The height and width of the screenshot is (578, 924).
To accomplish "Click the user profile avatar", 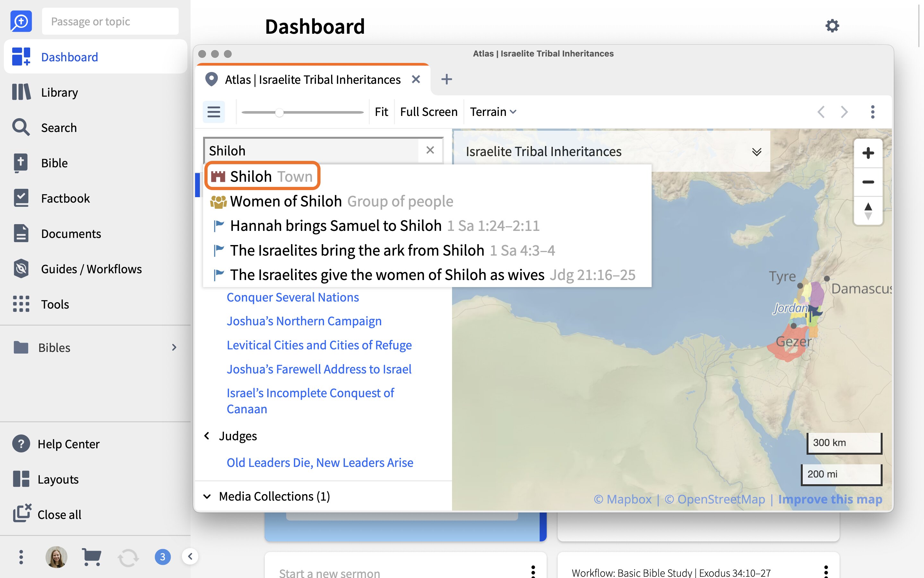I will coord(56,557).
